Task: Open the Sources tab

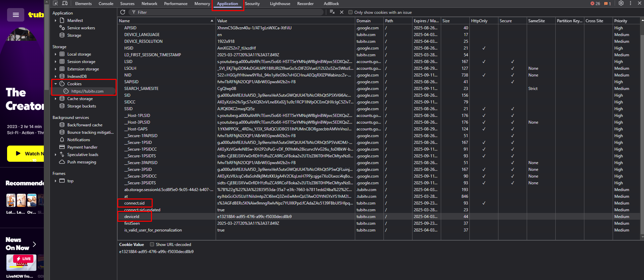Action: [x=127, y=4]
